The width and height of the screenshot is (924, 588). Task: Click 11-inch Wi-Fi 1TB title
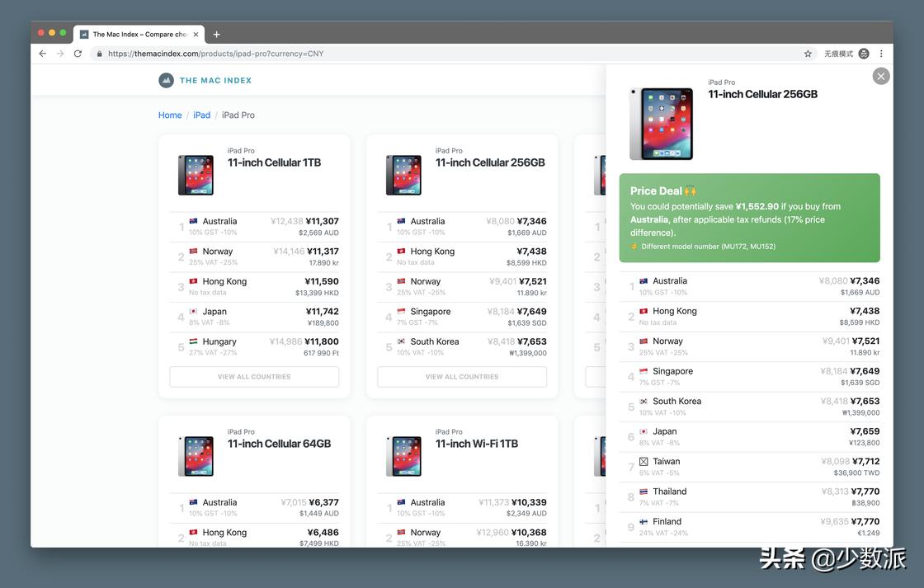click(x=477, y=444)
